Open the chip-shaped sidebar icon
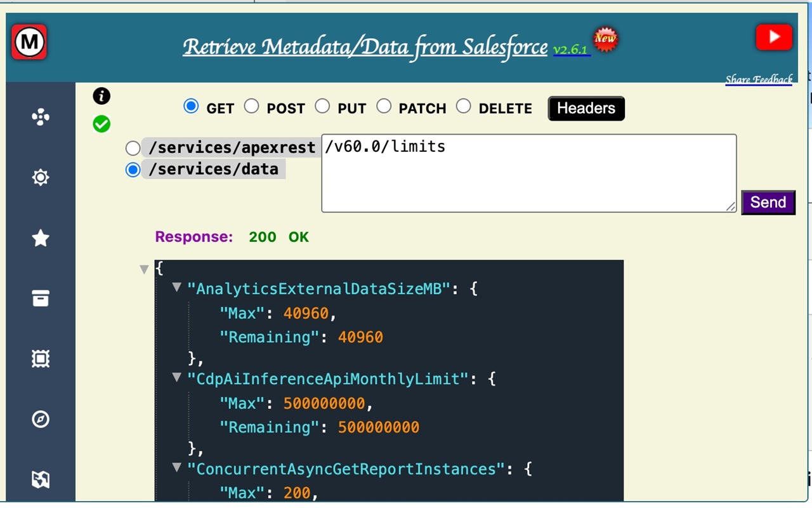This screenshot has width=812, height=508. coord(41,359)
